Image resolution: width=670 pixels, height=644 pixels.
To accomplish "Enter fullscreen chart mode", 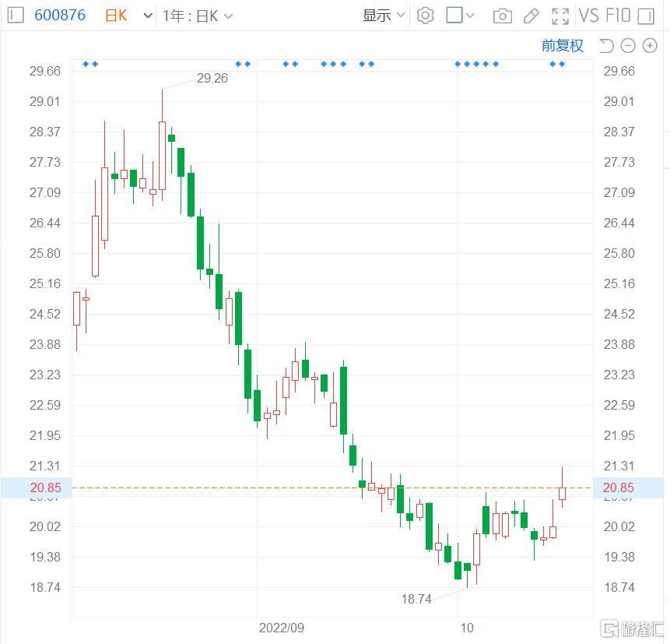I will [x=560, y=16].
